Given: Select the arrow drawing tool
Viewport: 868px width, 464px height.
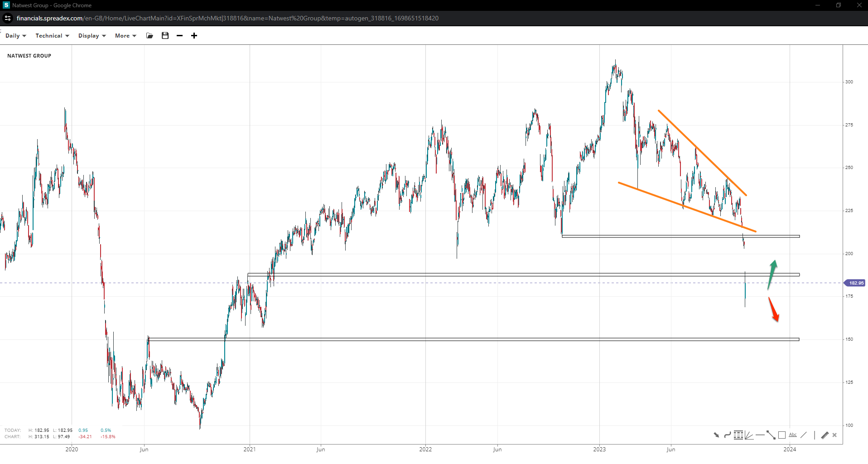Looking at the screenshot, I should 716,435.
